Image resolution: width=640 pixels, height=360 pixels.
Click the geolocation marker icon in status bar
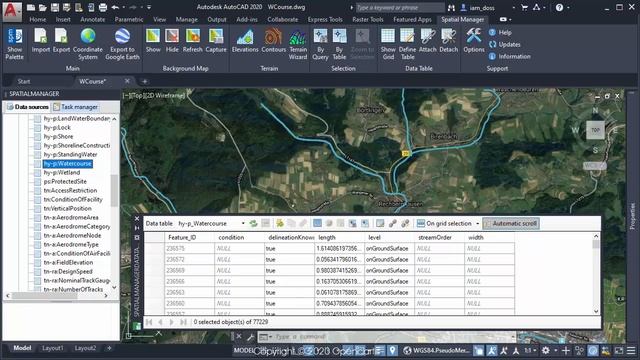(392, 350)
